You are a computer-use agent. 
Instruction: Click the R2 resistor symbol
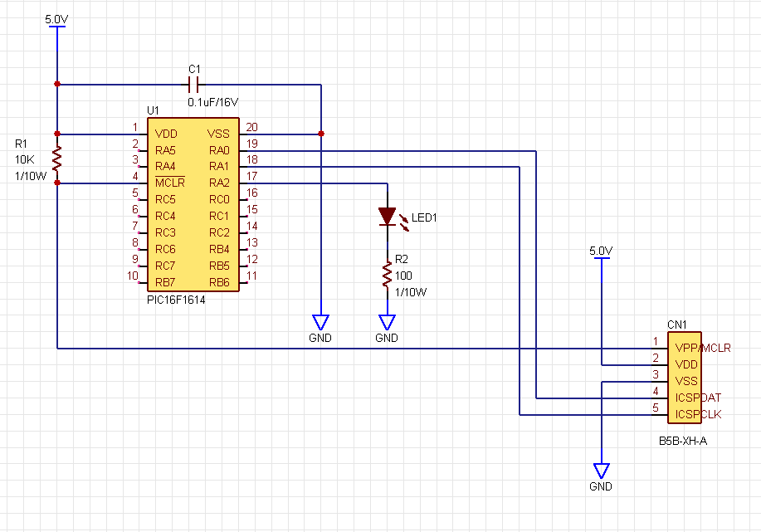point(387,274)
